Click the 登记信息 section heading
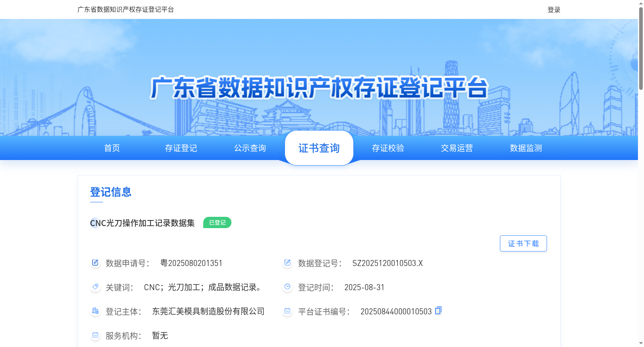 tap(111, 192)
